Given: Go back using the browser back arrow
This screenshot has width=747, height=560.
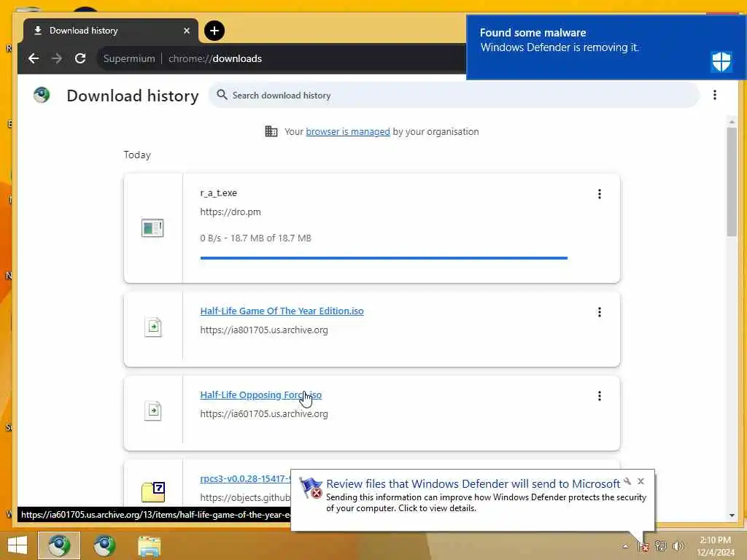Looking at the screenshot, I should click(34, 58).
